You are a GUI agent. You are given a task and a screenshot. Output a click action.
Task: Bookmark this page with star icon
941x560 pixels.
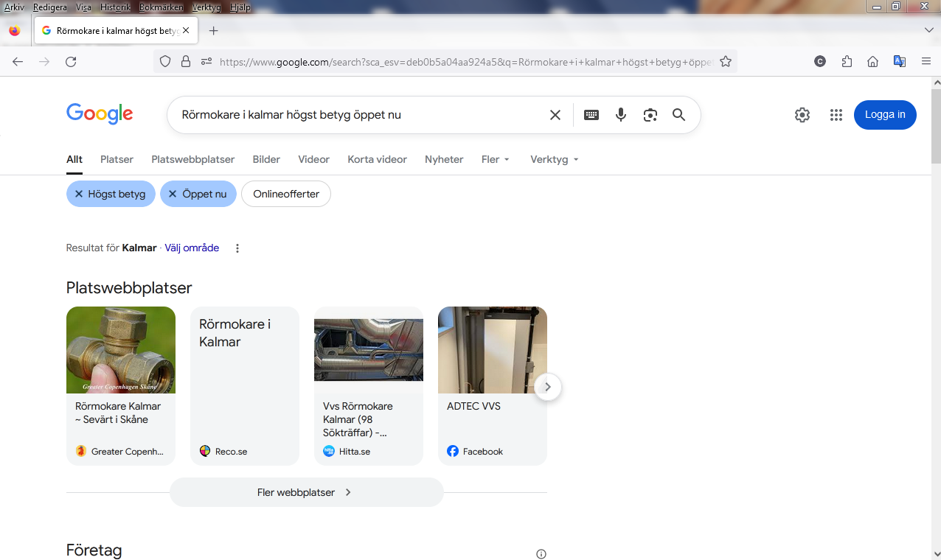[726, 62]
